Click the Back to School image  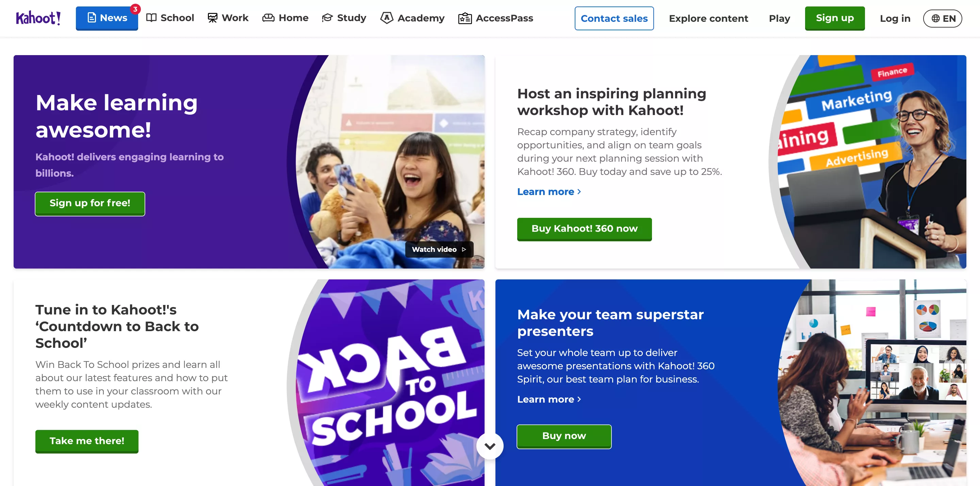coord(386,383)
